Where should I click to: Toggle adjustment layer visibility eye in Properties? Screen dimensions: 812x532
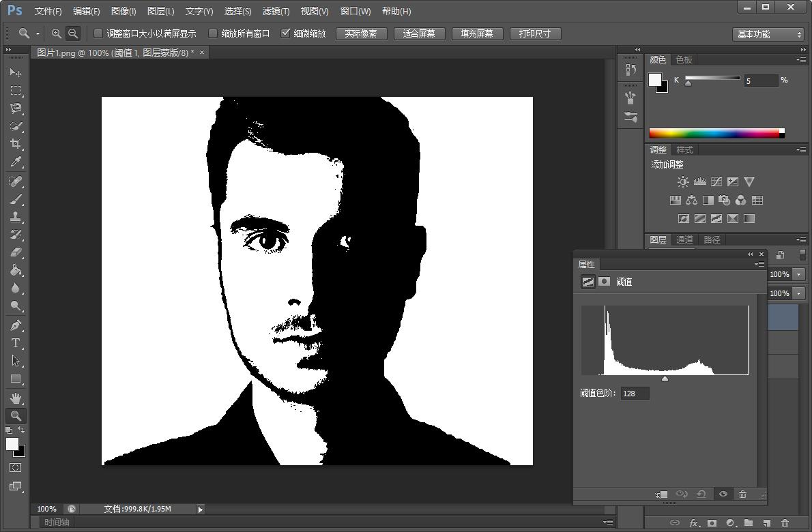click(x=723, y=494)
